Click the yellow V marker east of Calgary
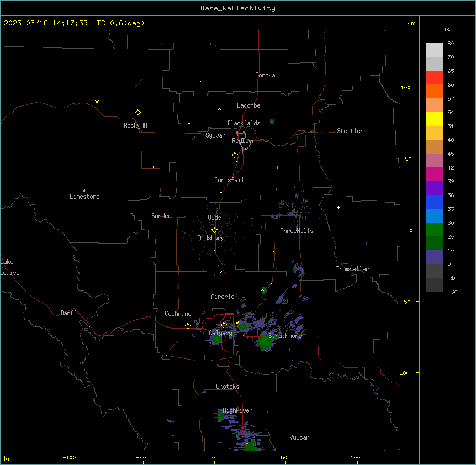Image resolution: width=476 pixels, height=465 pixels. pos(237,323)
